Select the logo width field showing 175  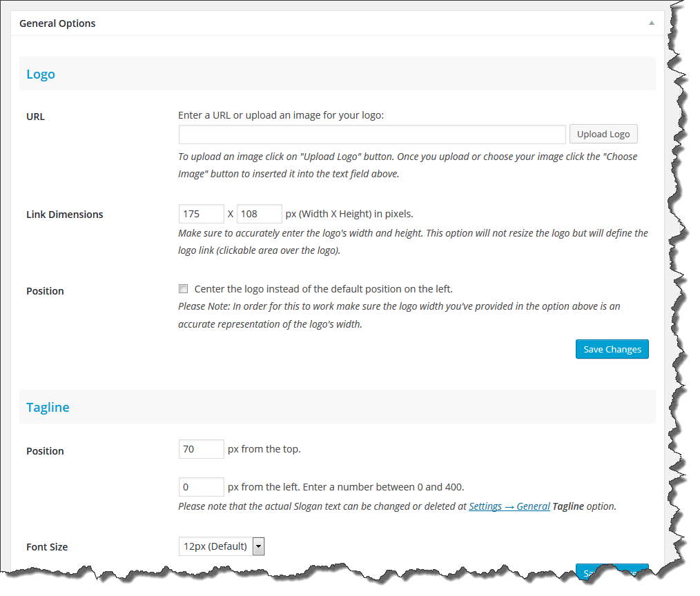(201, 214)
